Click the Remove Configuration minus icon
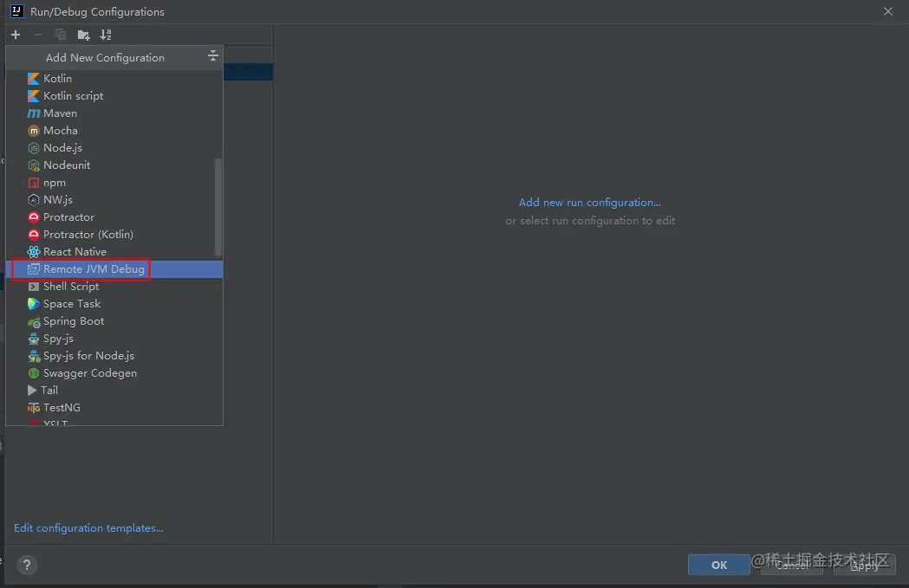Screen dimensions: 909x588 coord(38,35)
